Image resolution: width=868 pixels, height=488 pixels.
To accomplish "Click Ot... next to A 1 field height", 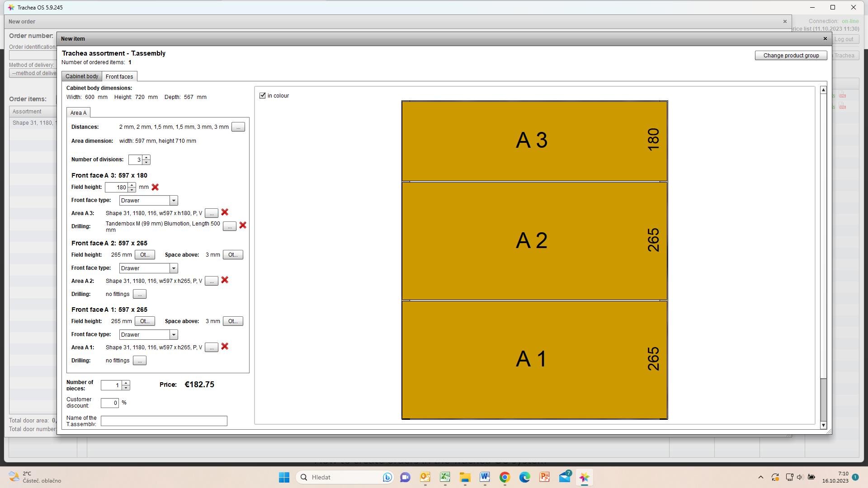I will pyautogui.click(x=145, y=321).
